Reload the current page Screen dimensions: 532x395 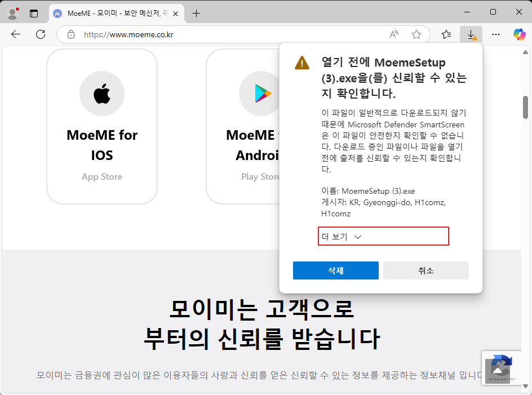pyautogui.click(x=41, y=34)
